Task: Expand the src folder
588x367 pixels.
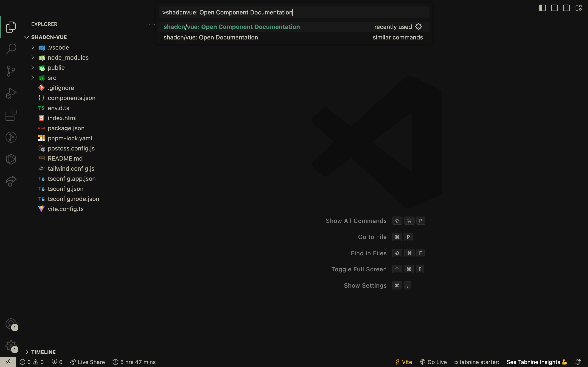Action: (52, 78)
